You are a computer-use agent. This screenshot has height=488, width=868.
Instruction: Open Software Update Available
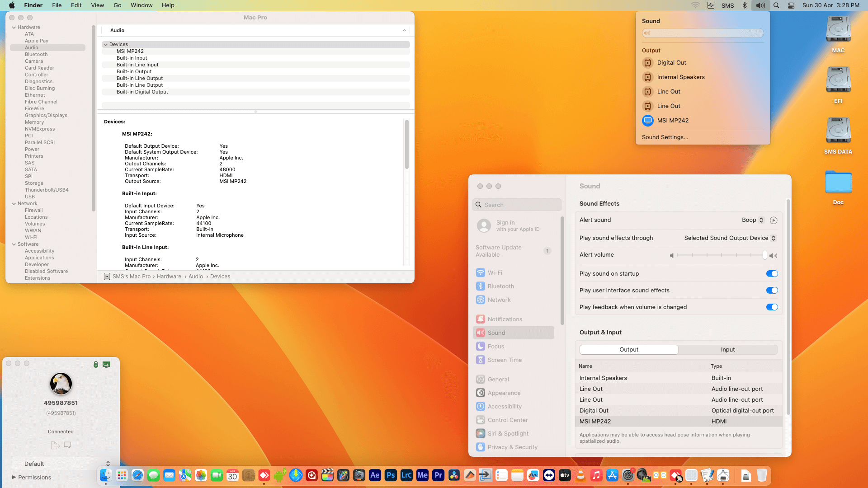[x=513, y=251]
